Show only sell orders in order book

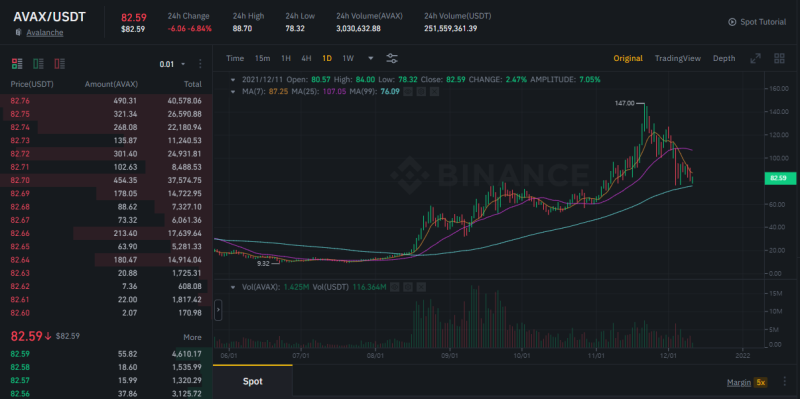(60, 64)
